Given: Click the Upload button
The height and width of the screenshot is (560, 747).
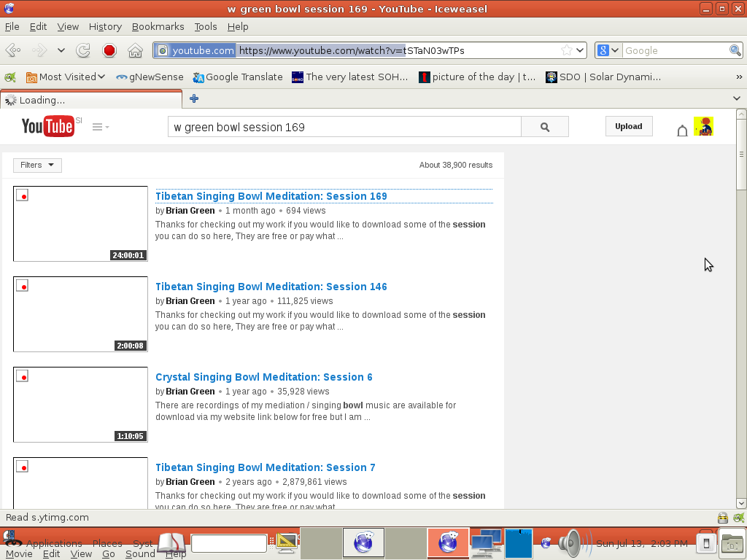Looking at the screenshot, I should pyautogui.click(x=628, y=126).
